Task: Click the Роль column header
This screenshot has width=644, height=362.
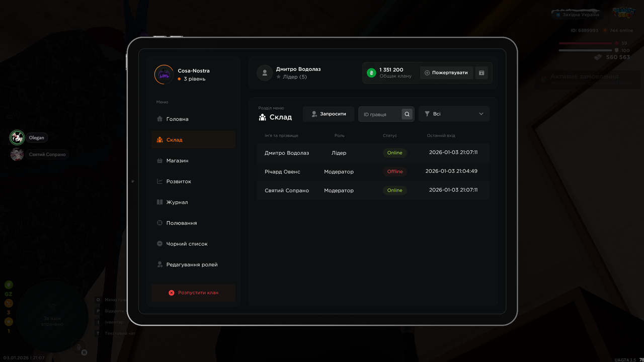Action: [x=340, y=136]
